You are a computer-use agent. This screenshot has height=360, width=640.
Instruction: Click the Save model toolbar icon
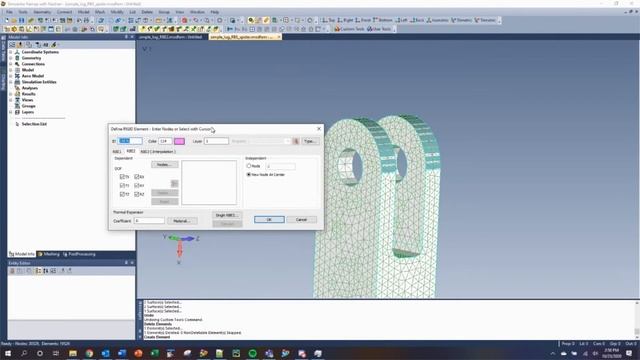tap(21, 20)
